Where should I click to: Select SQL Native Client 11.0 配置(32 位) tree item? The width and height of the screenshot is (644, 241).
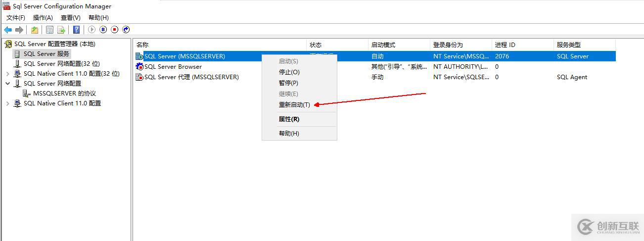pos(71,74)
